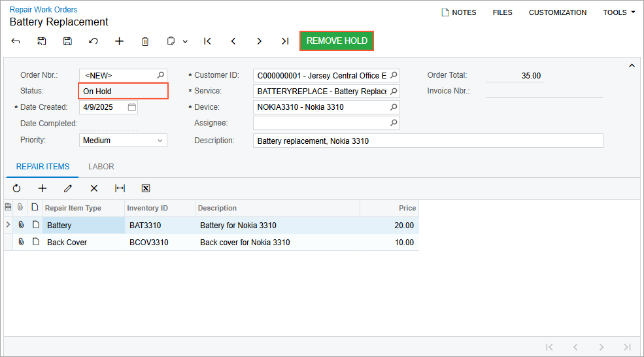Export grid to Excel icon
This screenshot has width=644, height=357.
click(146, 188)
